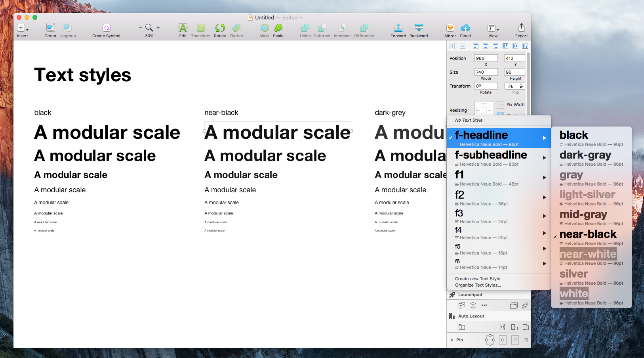Click the Y position field
Screen dimensions: 644x358
(514, 58)
